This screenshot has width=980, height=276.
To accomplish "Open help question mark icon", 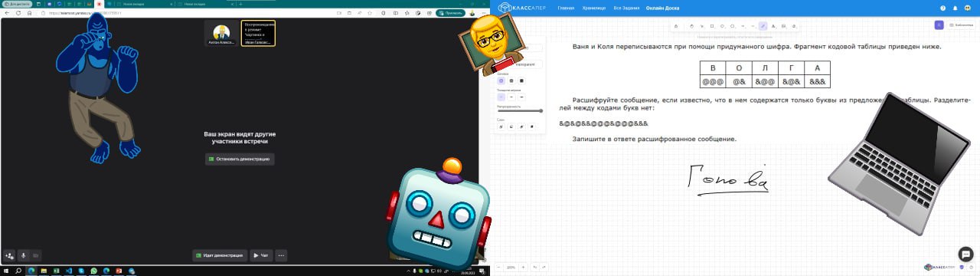I will [942, 8].
